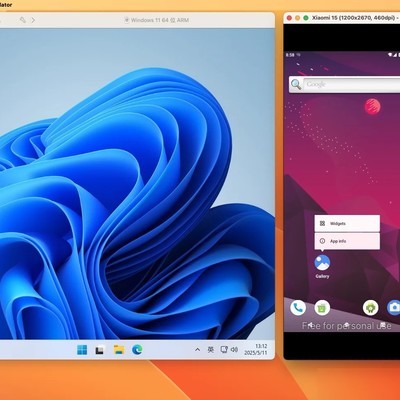Close the Xiaomi 15 emulator window
This screenshot has height=400, width=400.
289,18
